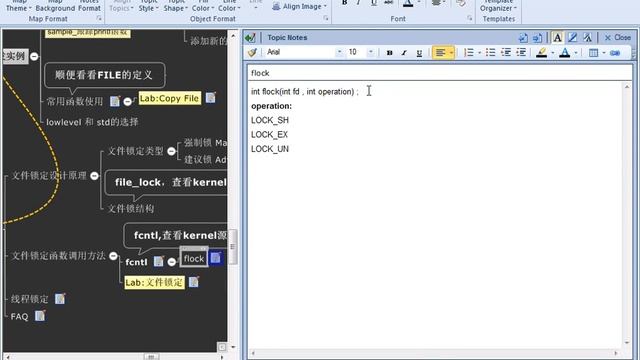Open notes icon beside 常用函数使用
This screenshot has height=360, width=640.
[x=115, y=101]
